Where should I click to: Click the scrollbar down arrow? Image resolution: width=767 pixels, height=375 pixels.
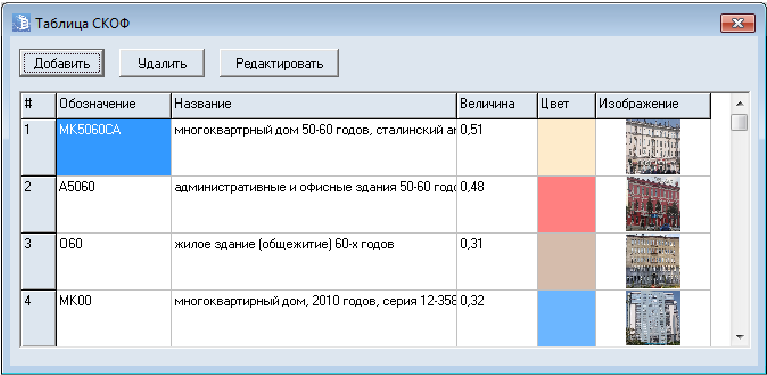740,337
